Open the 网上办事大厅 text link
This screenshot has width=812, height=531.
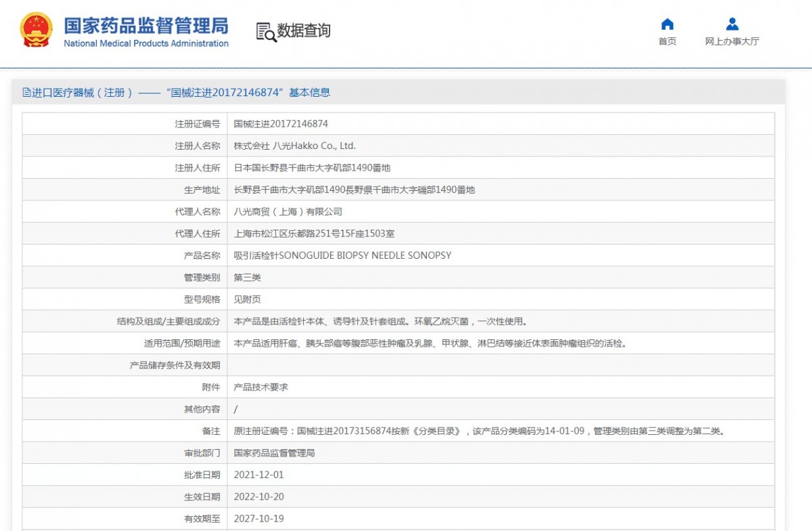732,41
